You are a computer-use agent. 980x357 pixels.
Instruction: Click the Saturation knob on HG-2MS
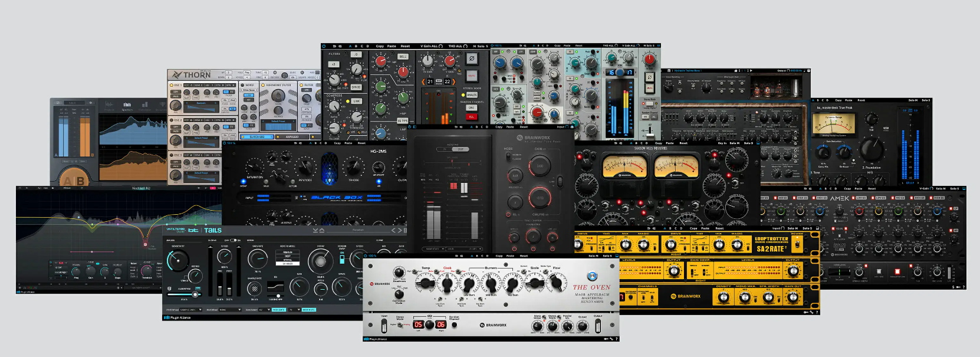click(x=255, y=167)
